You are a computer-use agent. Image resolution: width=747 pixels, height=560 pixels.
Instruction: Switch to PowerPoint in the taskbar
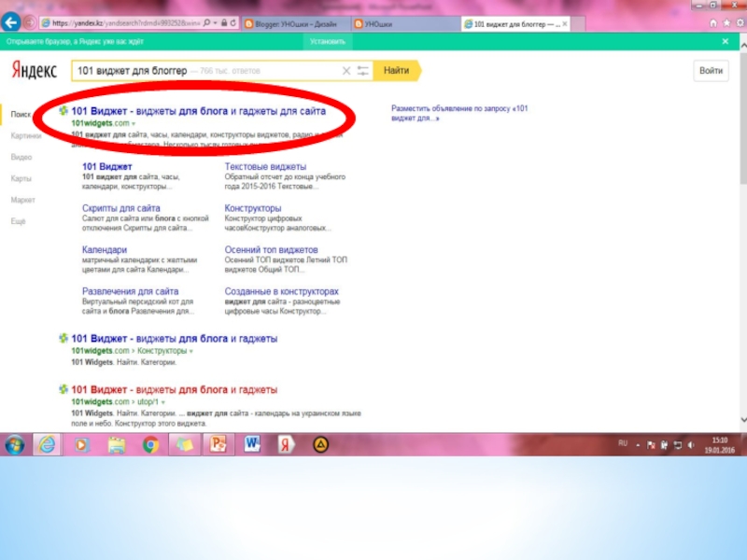click(x=218, y=445)
